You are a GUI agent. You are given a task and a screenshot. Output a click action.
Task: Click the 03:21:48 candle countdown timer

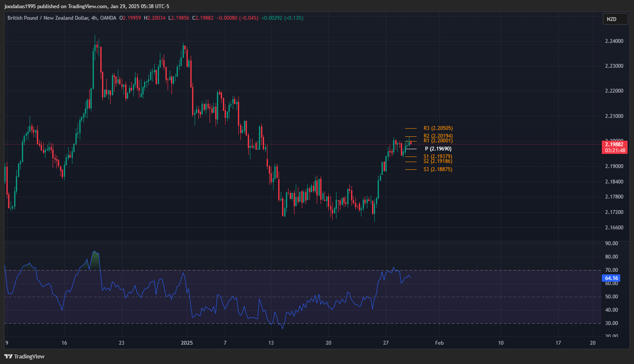615,150
